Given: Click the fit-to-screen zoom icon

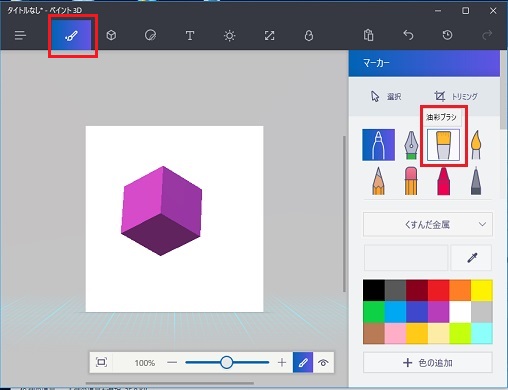Looking at the screenshot, I should (x=101, y=362).
